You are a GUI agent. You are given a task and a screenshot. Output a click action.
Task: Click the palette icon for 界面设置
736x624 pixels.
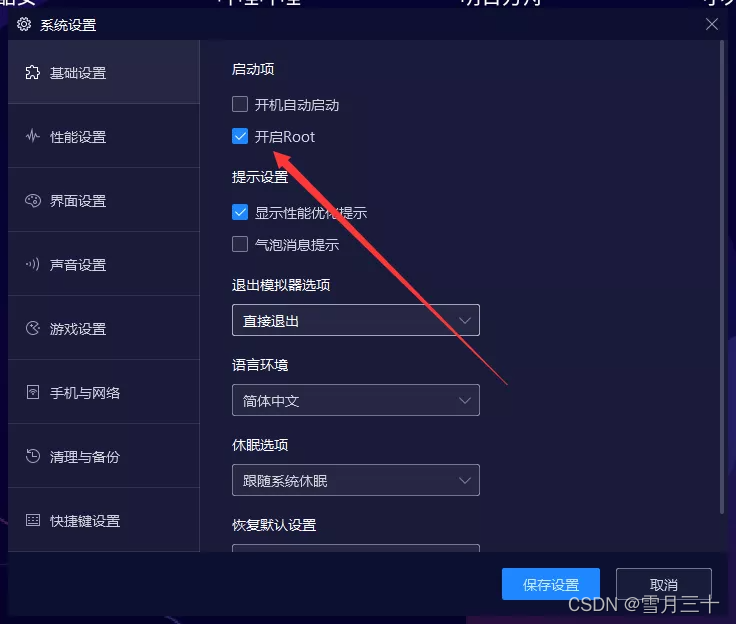coord(32,200)
